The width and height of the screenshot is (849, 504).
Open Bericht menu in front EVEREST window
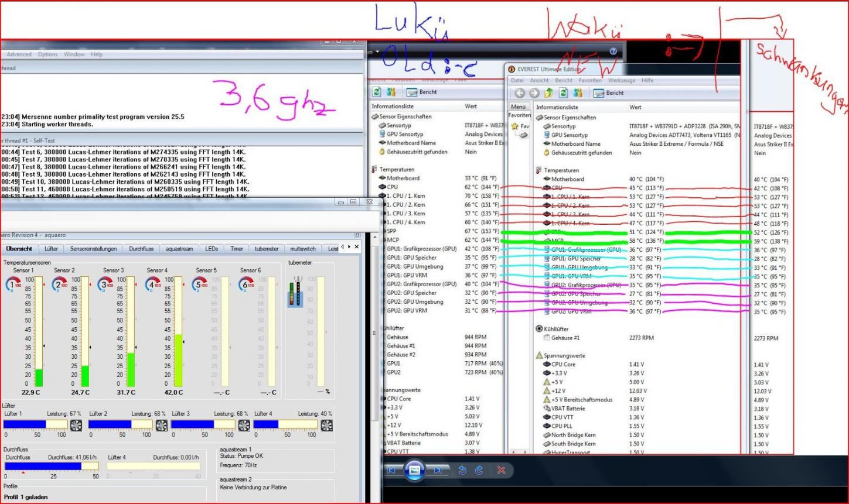[564, 81]
